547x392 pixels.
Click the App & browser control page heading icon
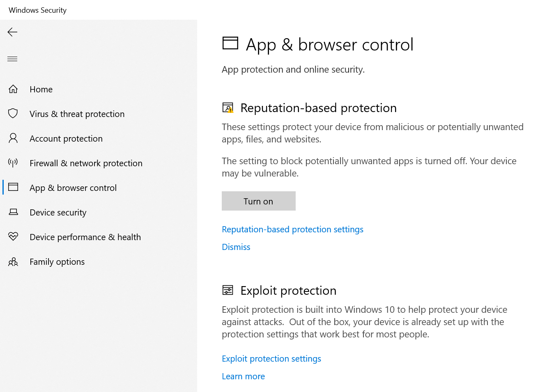230,43
